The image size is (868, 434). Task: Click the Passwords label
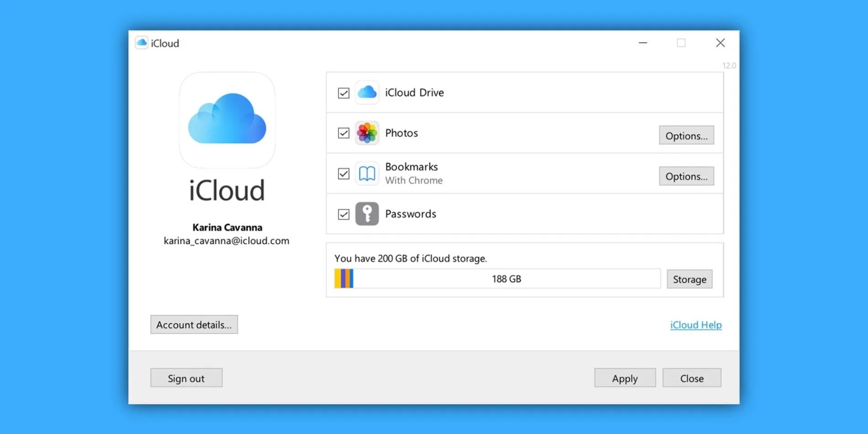click(411, 214)
